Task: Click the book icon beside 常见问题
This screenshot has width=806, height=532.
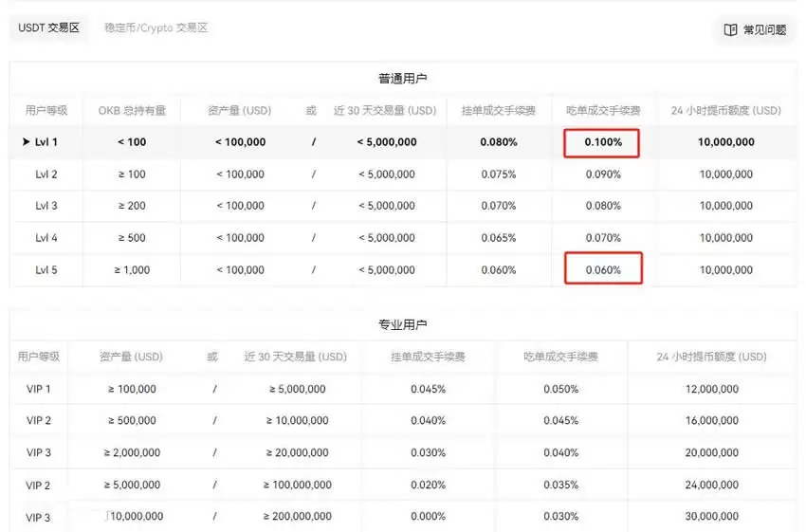Action: (730, 29)
